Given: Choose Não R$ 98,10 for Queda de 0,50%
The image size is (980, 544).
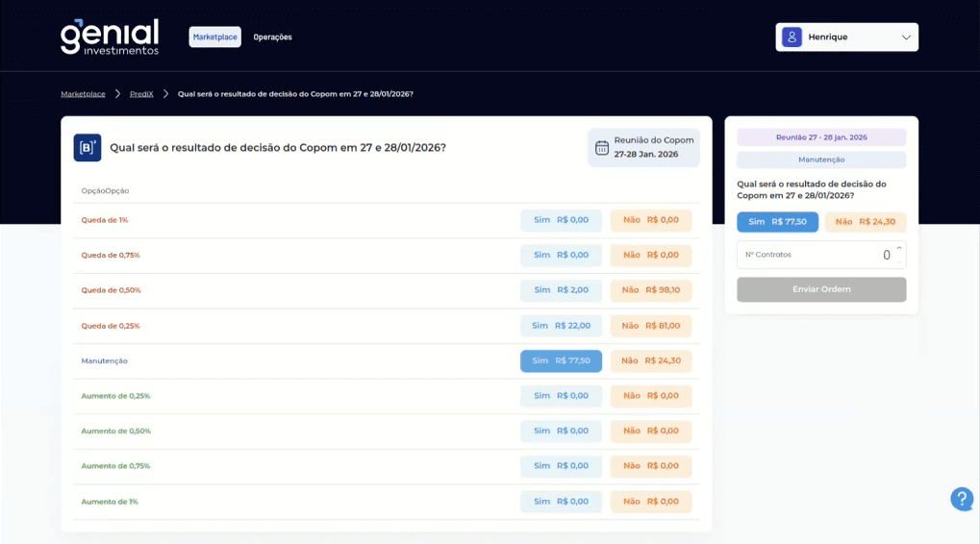Looking at the screenshot, I should (651, 290).
